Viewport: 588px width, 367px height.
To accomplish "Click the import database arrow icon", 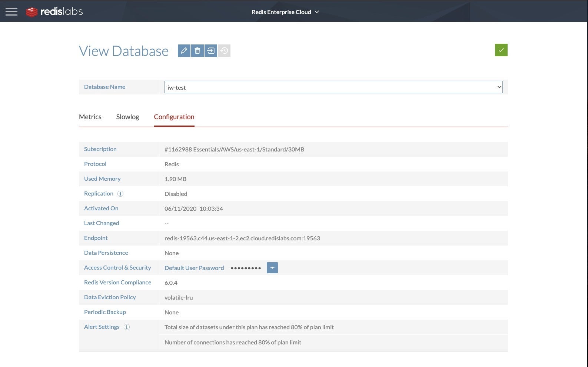I will [x=211, y=51].
